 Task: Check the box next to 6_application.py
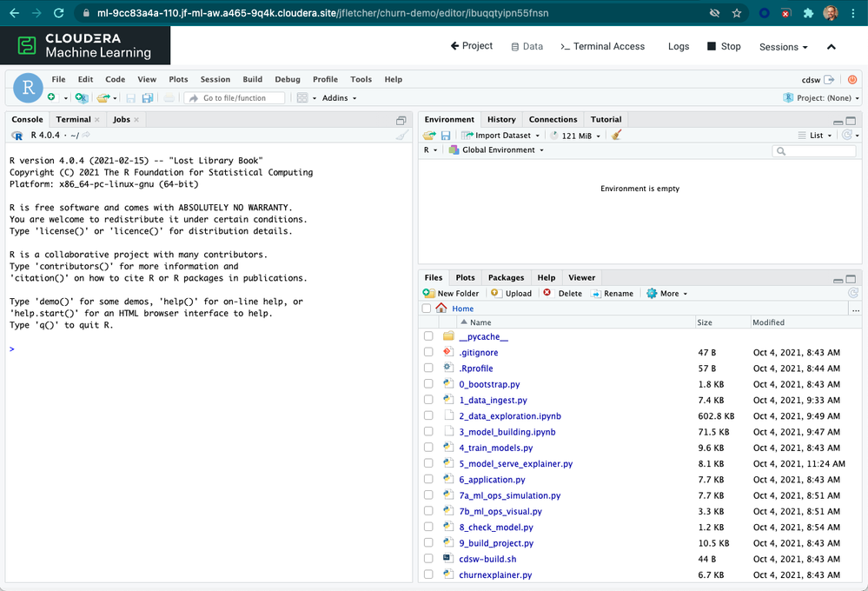(428, 479)
